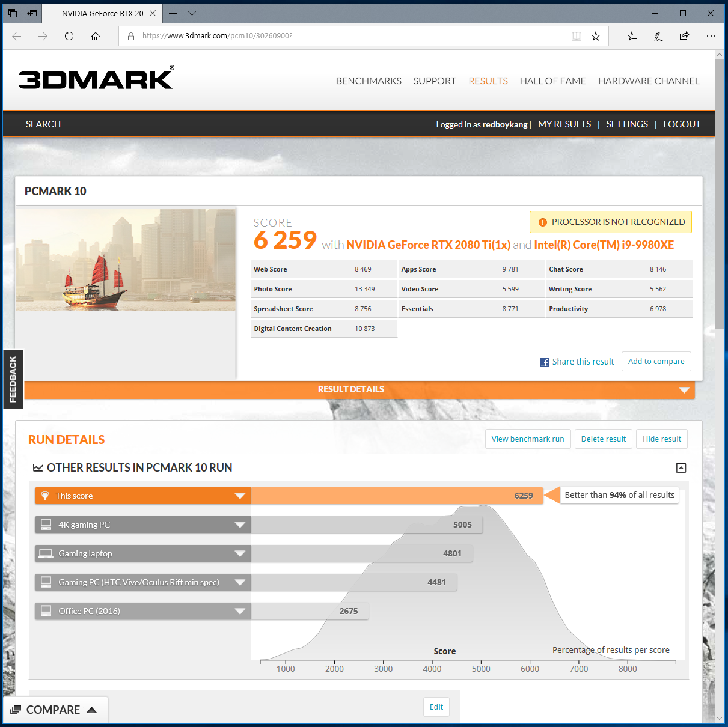This screenshot has height=727, width=728.
Task: Open Hall of Fame page
Action: pos(552,81)
